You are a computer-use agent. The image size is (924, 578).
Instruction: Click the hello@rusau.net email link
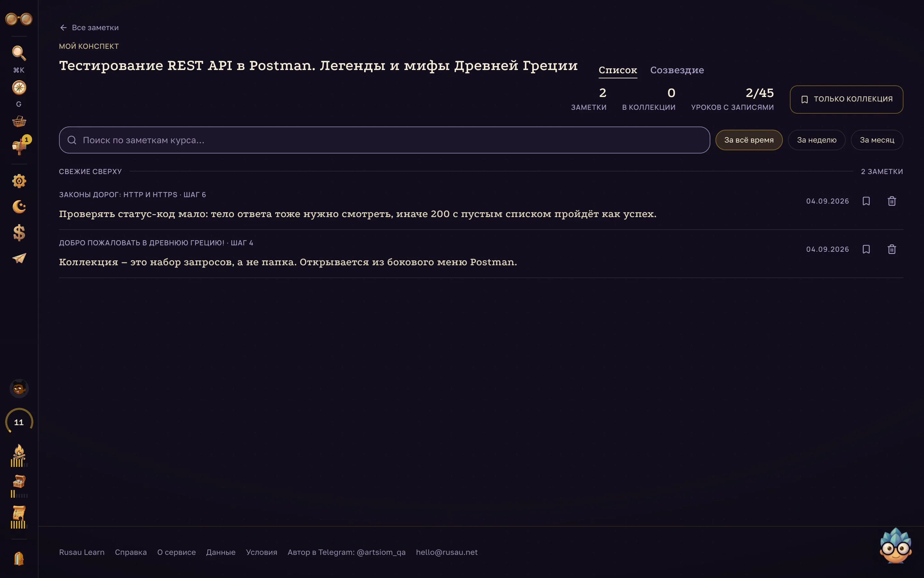(447, 552)
